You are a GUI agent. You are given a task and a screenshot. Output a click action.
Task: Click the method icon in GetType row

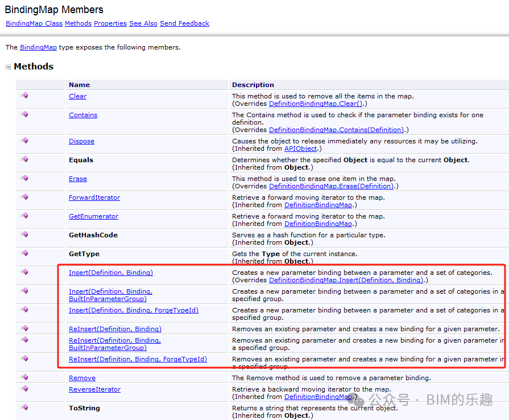(24, 253)
